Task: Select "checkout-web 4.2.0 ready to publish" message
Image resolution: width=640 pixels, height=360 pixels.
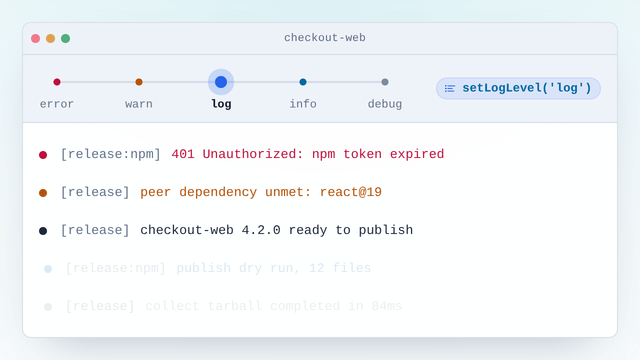Action: (276, 230)
